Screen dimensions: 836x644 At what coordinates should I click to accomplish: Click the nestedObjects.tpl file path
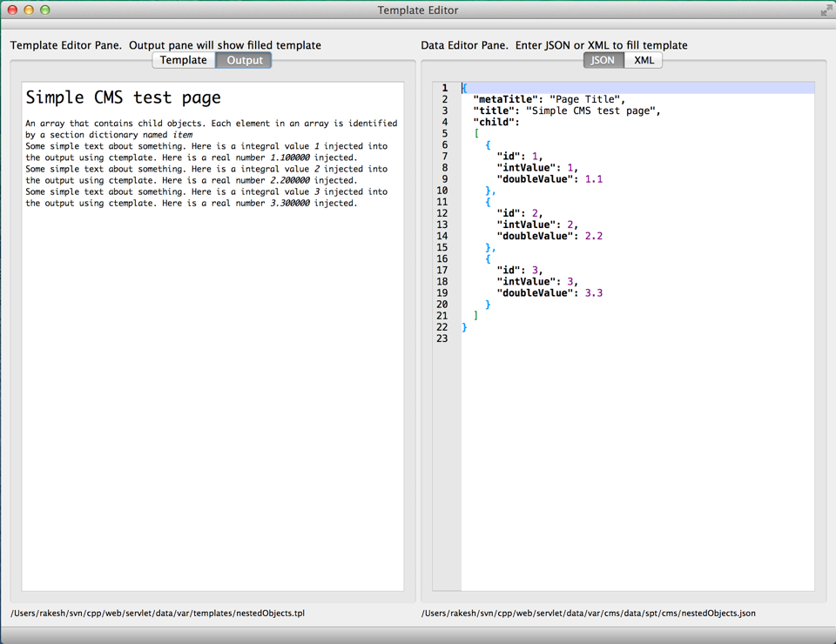[158, 613]
